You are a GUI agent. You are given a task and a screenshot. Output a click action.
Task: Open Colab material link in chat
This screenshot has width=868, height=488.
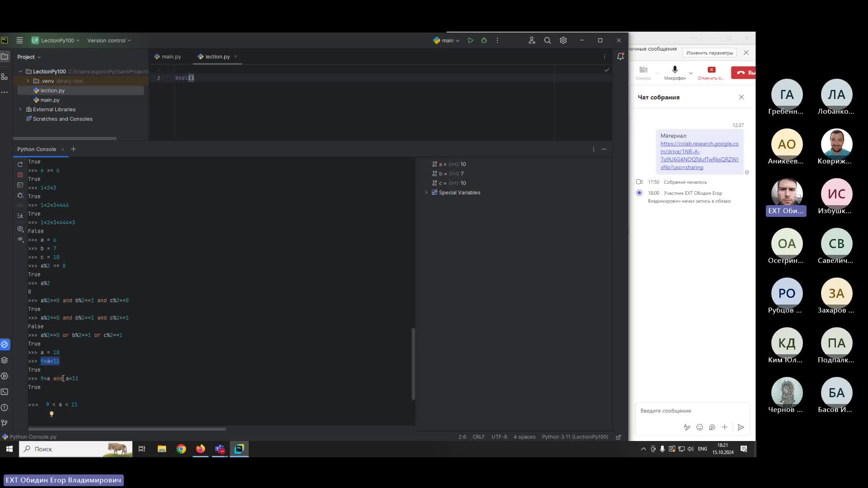699,155
